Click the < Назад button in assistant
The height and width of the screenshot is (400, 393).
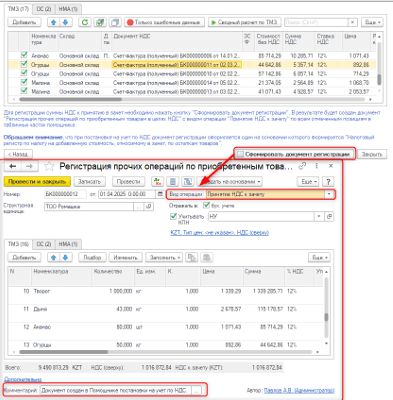click(x=18, y=154)
